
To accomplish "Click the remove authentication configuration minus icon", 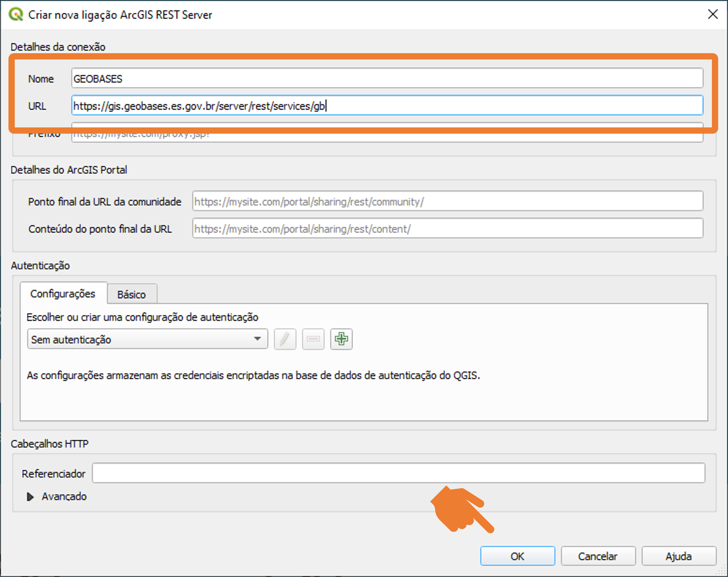I will click(313, 339).
